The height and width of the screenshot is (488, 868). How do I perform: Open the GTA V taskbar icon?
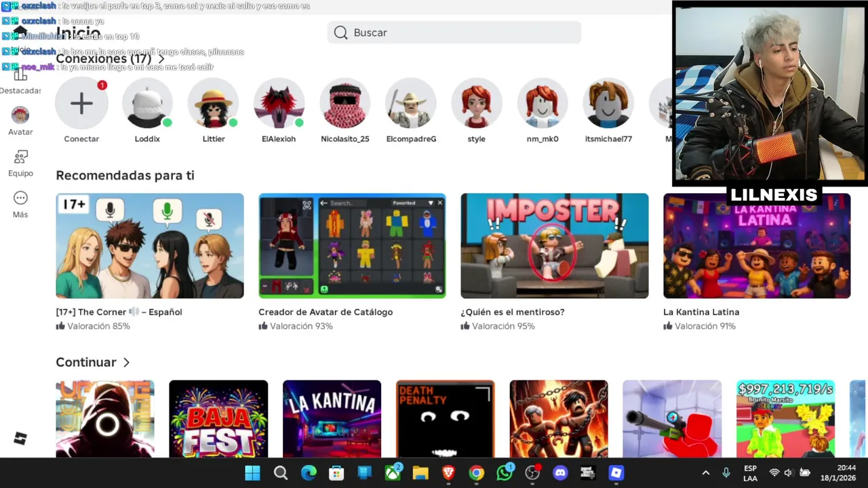click(588, 473)
